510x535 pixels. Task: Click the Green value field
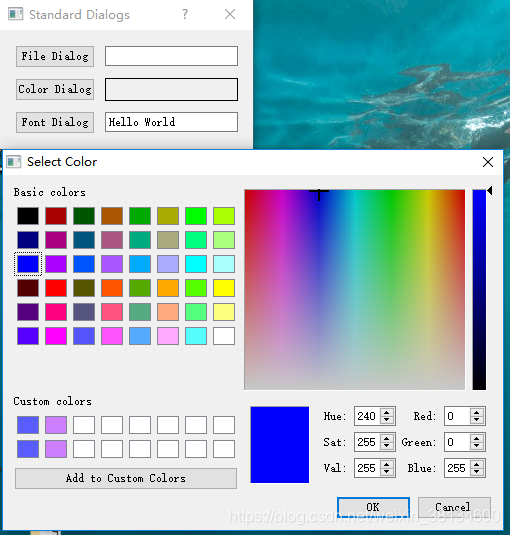coord(457,442)
